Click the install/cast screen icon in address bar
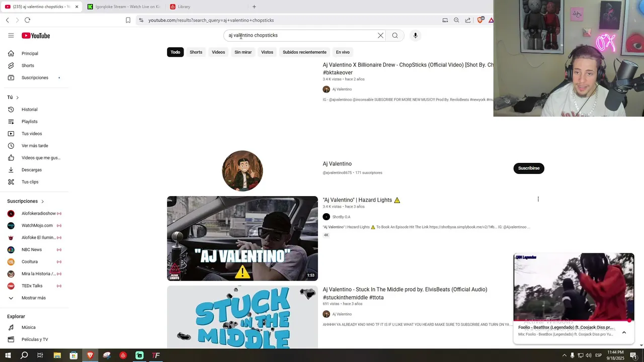The height and width of the screenshot is (362, 644). tap(445, 20)
